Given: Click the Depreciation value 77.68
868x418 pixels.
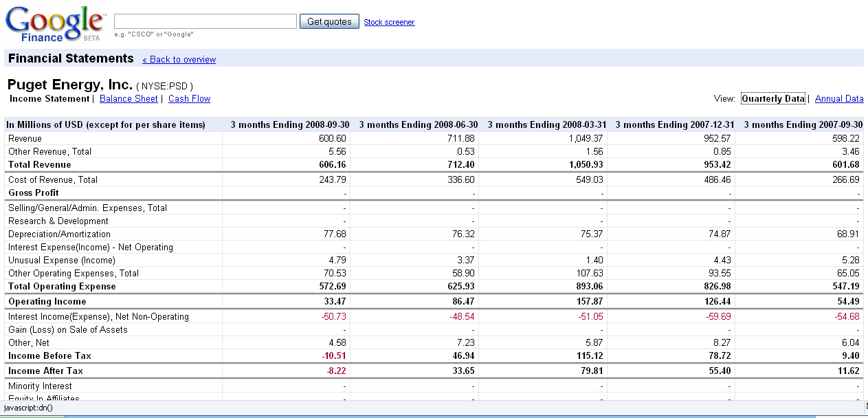Looking at the screenshot, I should [335, 234].
